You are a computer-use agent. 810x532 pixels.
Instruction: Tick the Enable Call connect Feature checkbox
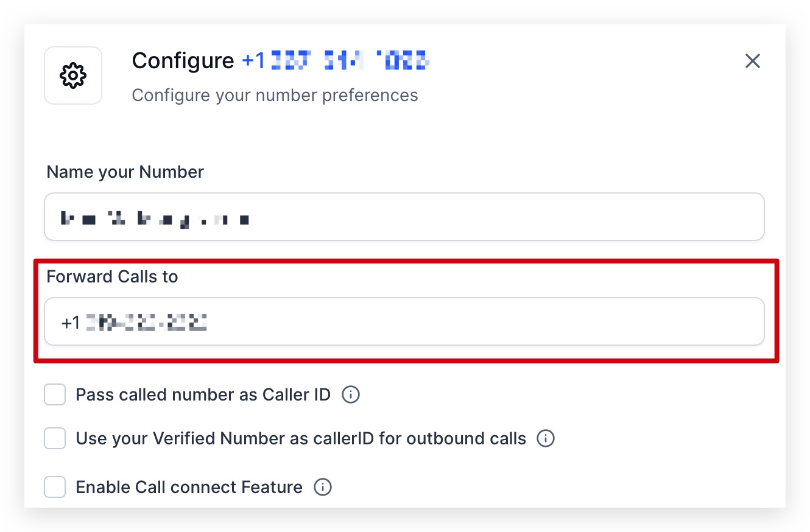[x=55, y=487]
